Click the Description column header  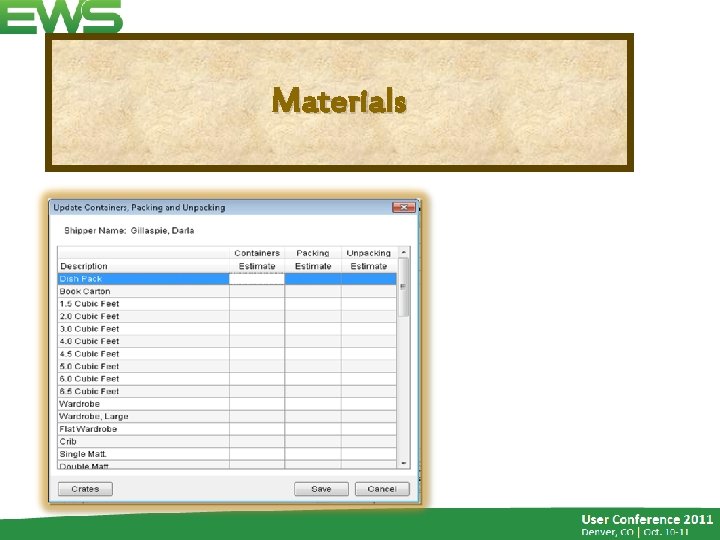[x=143, y=266]
